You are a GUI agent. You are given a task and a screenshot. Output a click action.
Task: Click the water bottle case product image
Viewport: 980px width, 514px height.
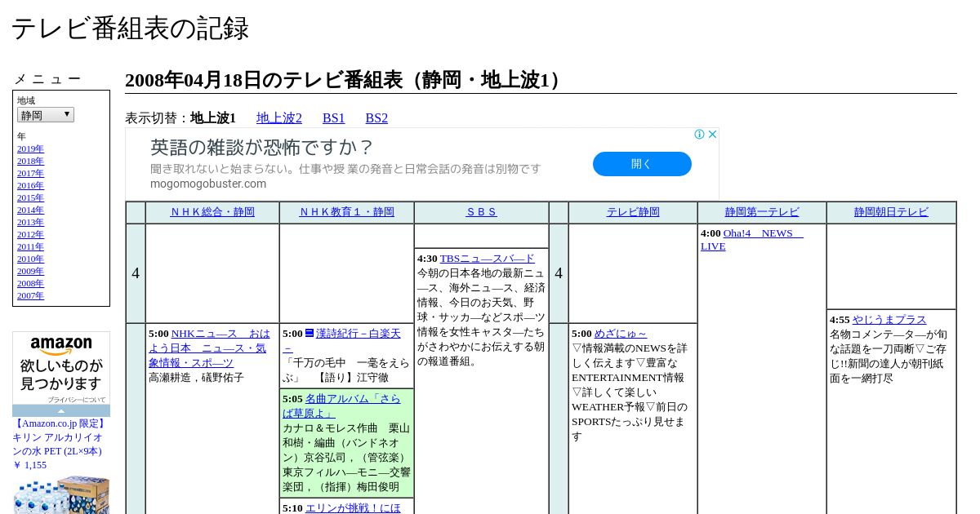61,494
